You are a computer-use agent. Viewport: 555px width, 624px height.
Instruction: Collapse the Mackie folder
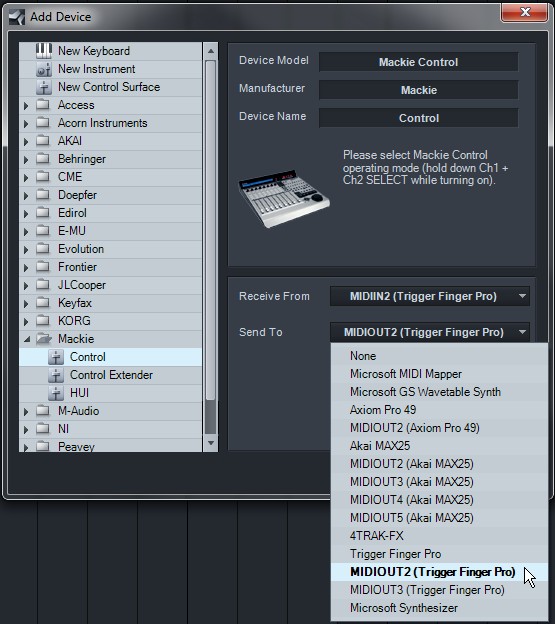27,339
